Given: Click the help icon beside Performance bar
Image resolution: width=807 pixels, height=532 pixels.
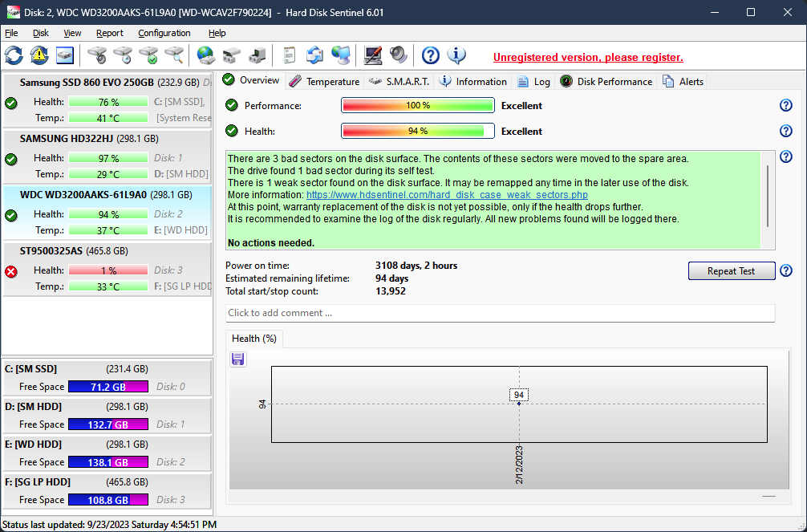Looking at the screenshot, I should 786,105.
